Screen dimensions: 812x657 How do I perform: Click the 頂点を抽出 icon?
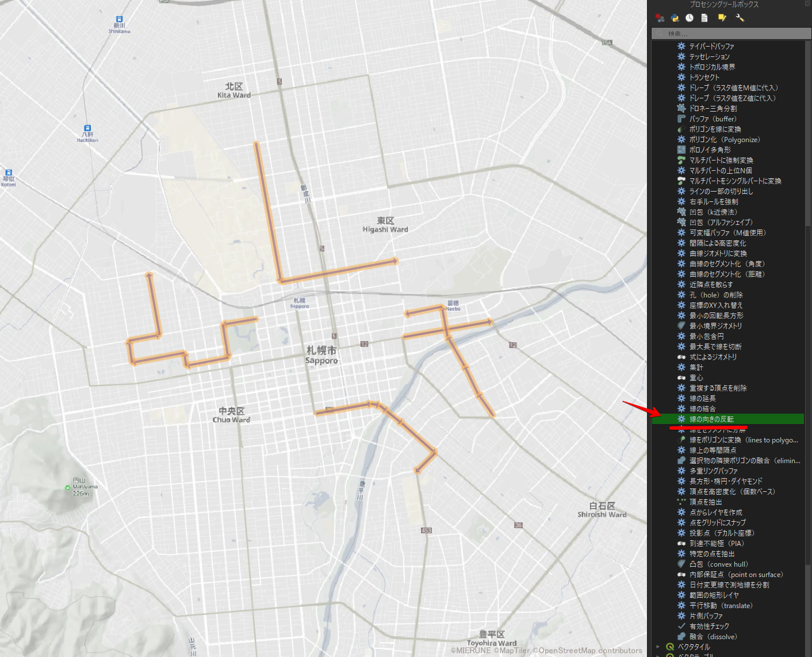[x=681, y=502]
